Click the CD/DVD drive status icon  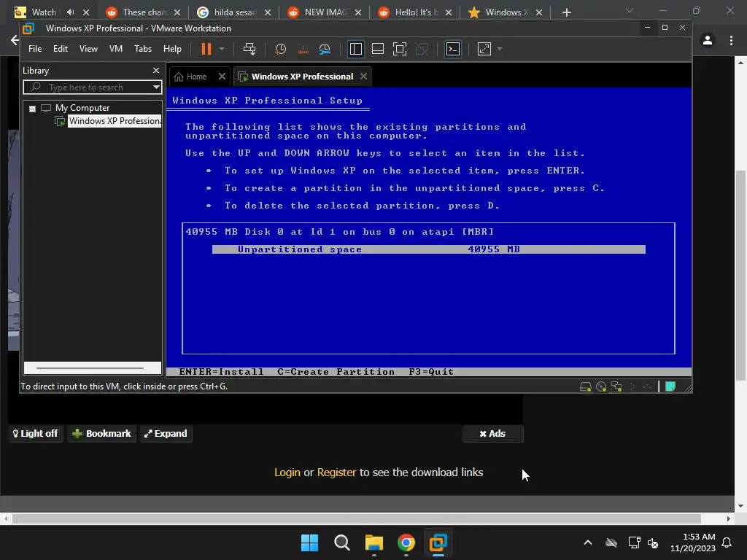tap(601, 386)
